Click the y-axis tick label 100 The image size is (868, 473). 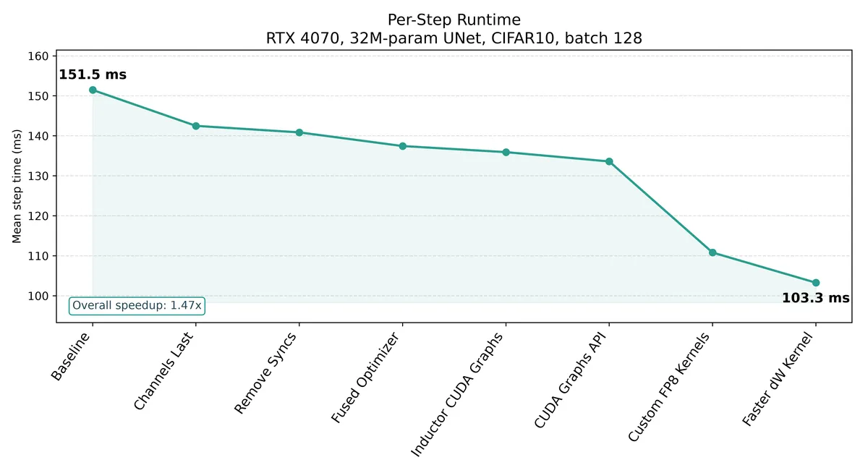pos(38,297)
